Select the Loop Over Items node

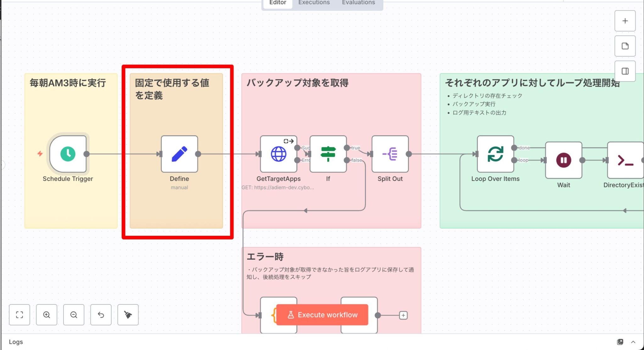point(495,154)
